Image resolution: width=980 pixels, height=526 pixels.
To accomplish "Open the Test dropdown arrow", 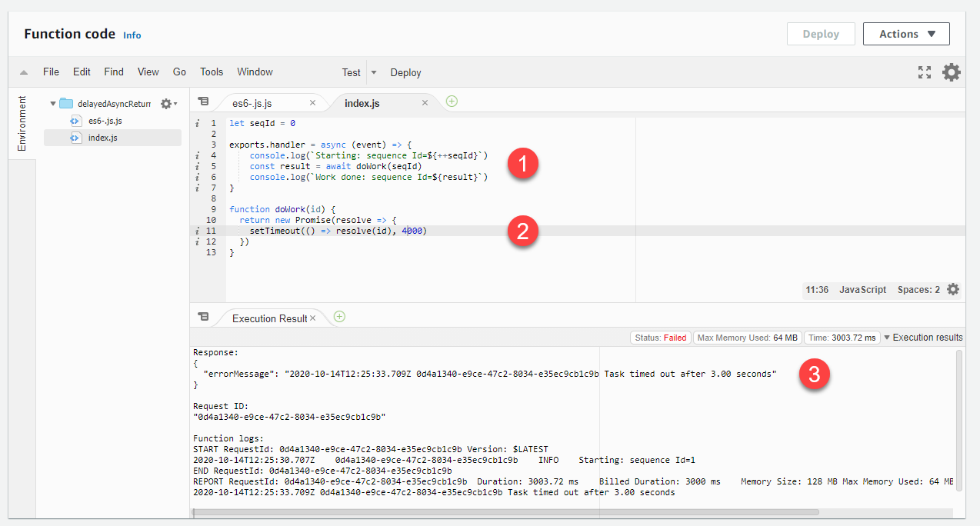I will point(373,72).
